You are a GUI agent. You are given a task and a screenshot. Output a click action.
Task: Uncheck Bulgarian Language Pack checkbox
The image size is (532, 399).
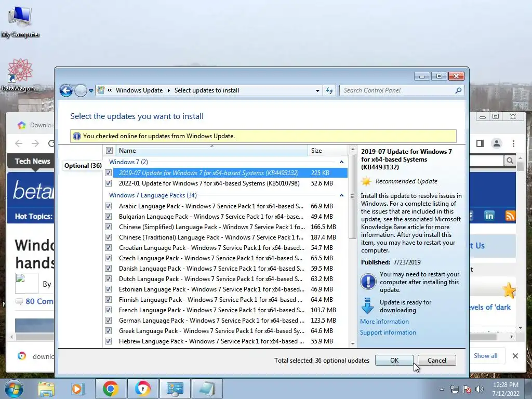click(108, 217)
